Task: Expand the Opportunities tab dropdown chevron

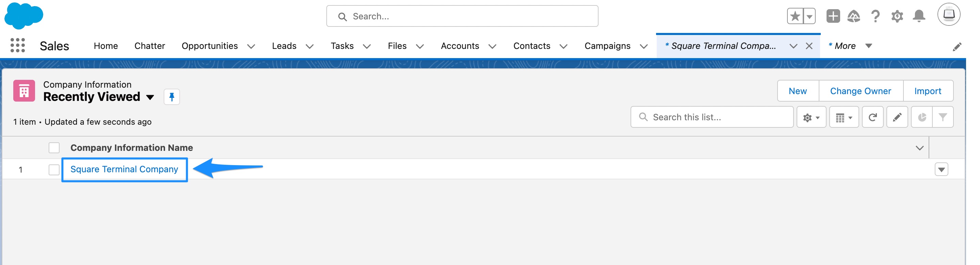Action: click(251, 46)
